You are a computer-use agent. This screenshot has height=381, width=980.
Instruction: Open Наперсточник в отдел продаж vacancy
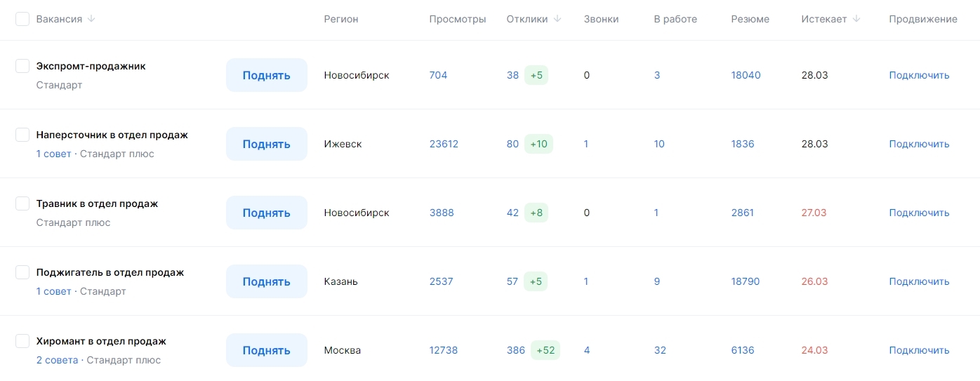pos(112,135)
